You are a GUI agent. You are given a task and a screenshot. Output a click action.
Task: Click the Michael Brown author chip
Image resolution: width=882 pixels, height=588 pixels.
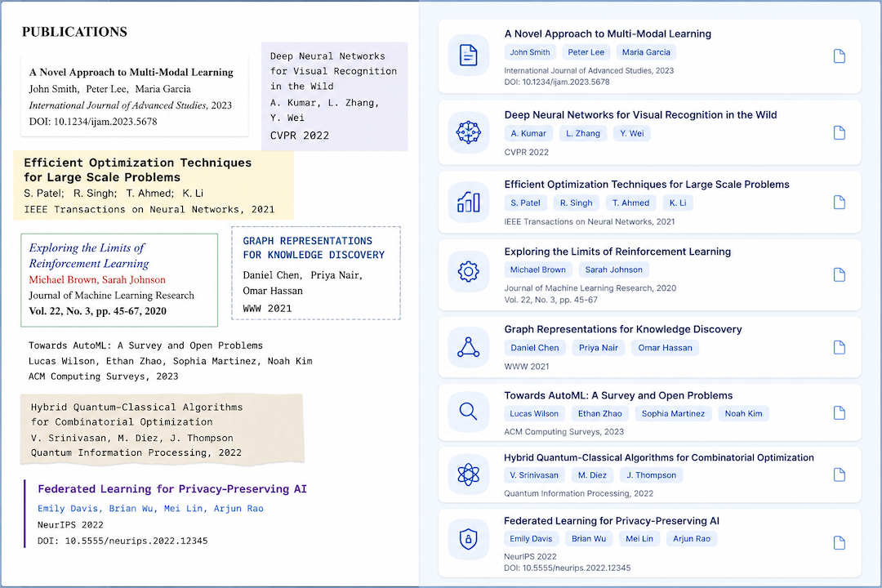(537, 269)
